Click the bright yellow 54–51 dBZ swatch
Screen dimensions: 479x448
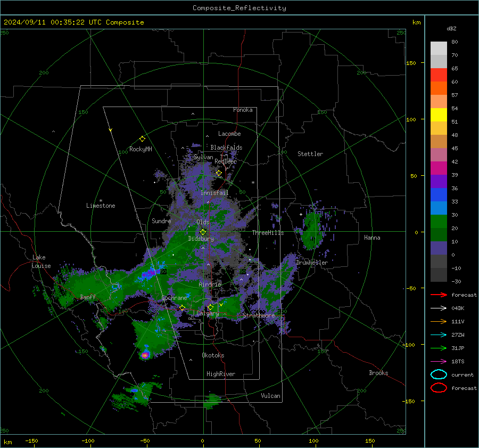(x=439, y=115)
